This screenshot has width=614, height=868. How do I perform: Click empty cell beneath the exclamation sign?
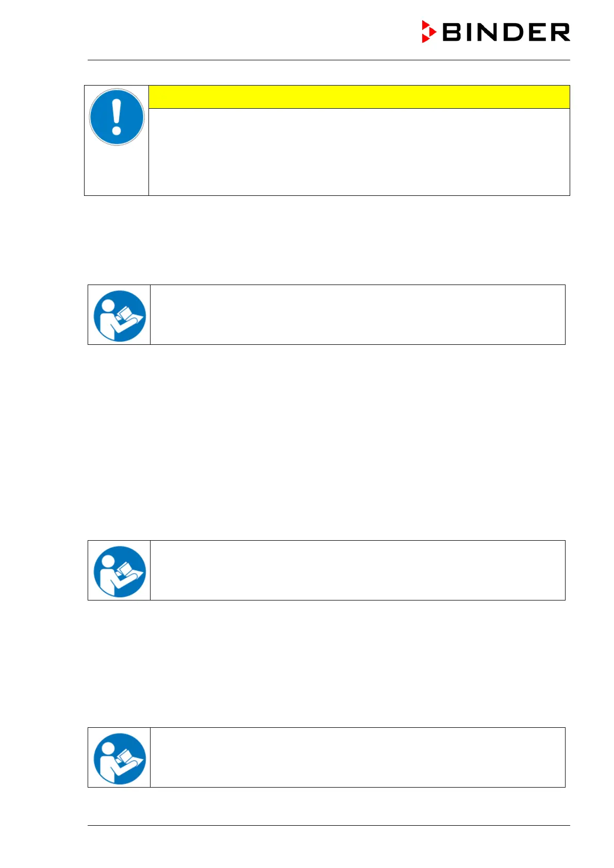coord(117,171)
